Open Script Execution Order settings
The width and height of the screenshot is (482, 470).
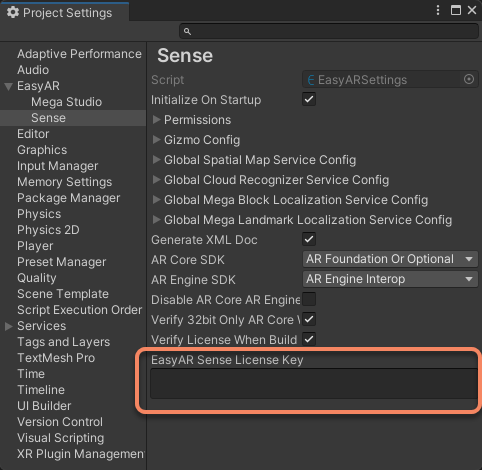pyautogui.click(x=80, y=310)
